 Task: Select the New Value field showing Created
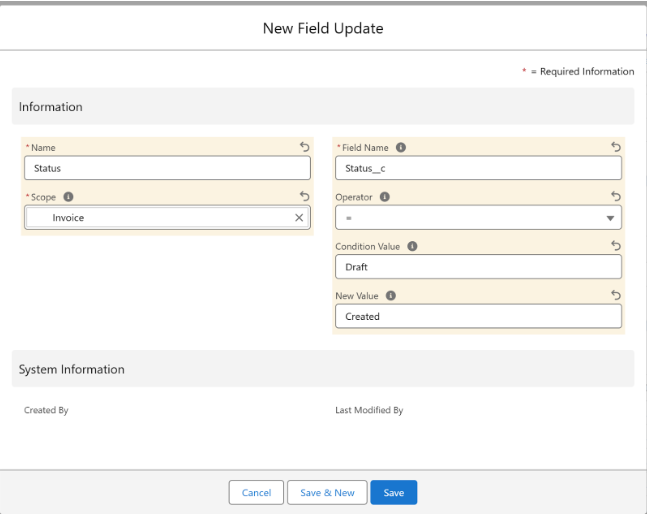477,316
